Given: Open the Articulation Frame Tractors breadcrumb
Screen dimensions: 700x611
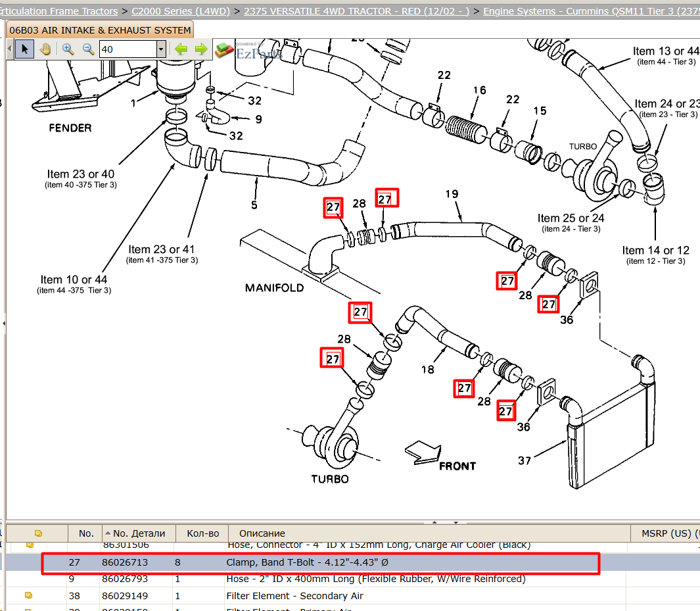Looking at the screenshot, I should (x=59, y=11).
